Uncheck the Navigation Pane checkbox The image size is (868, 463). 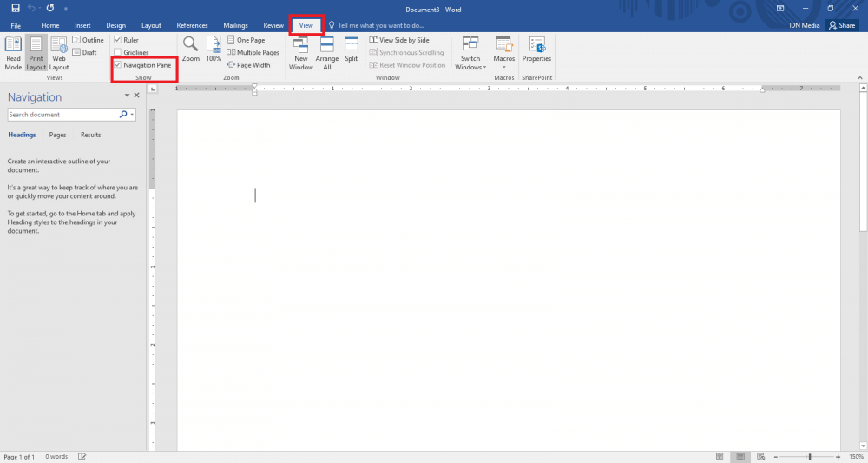(x=117, y=65)
